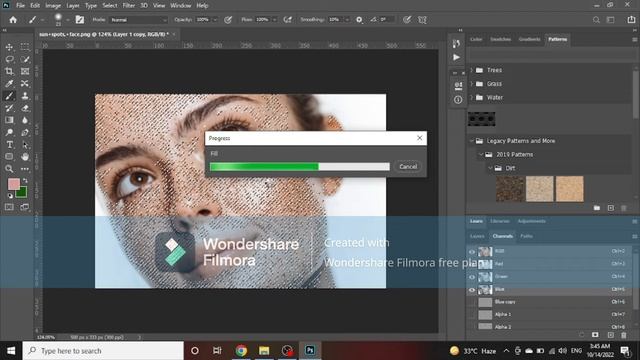Toggle pressure for opacity button
Viewport: 640px width, 360px height.
pyautogui.click(x=228, y=20)
